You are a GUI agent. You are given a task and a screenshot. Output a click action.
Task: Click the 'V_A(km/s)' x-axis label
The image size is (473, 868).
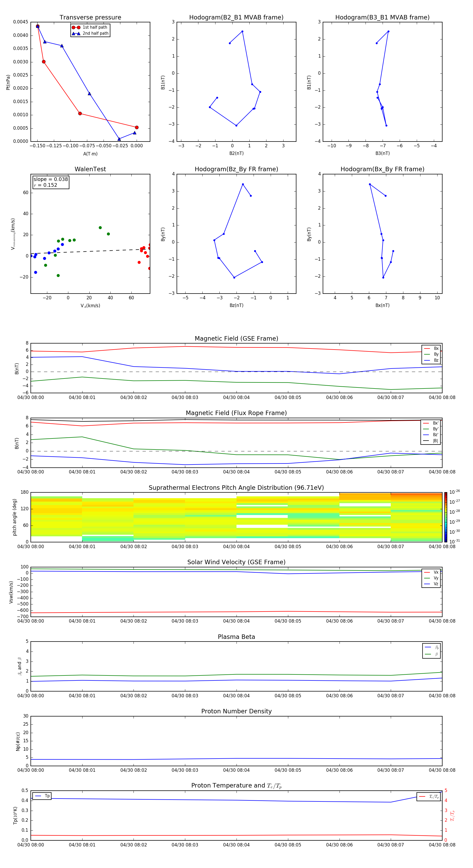[90, 306]
